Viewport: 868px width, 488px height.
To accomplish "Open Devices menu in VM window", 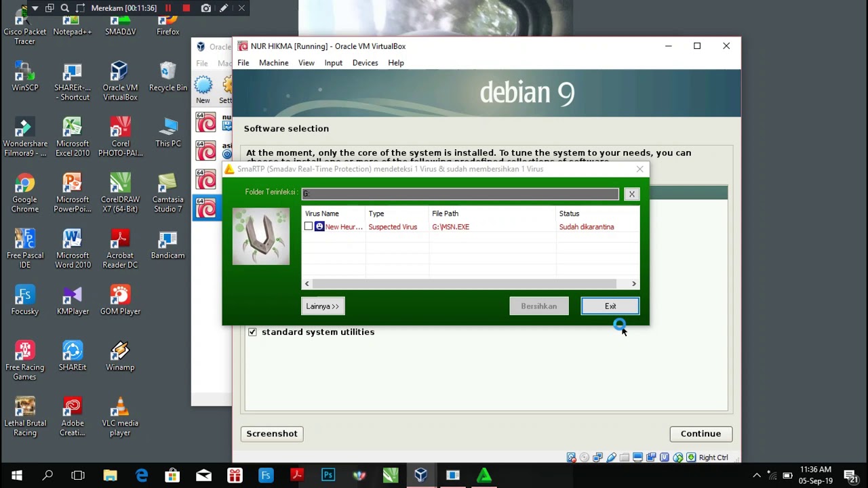I will click(365, 63).
